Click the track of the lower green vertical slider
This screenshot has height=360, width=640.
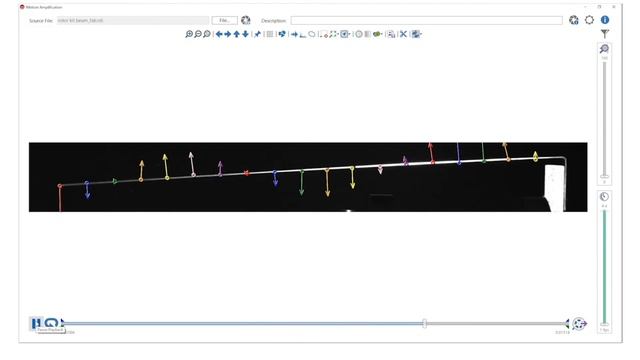click(x=604, y=267)
